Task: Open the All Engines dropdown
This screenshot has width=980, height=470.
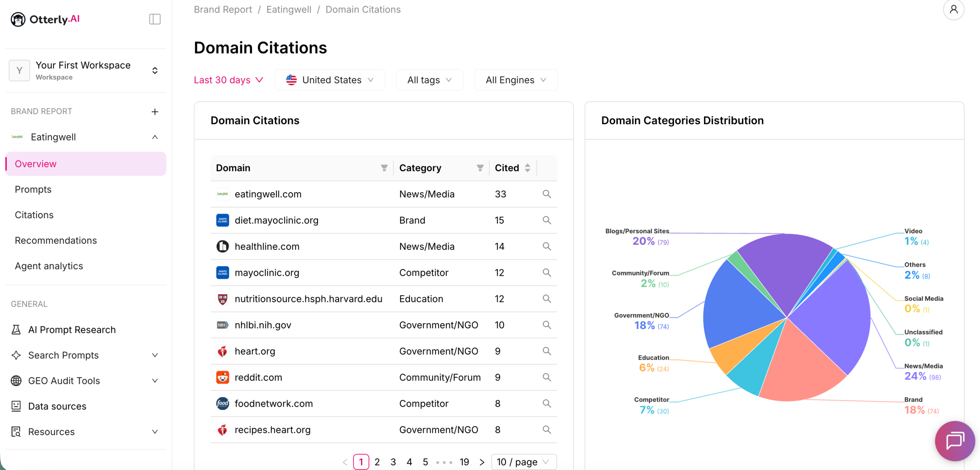Action: tap(516, 80)
